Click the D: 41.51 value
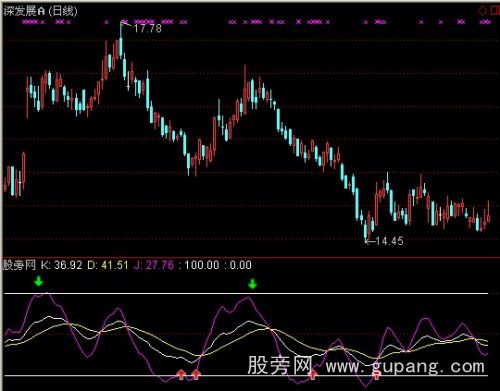The width and height of the screenshot is (500, 391). 108,265
